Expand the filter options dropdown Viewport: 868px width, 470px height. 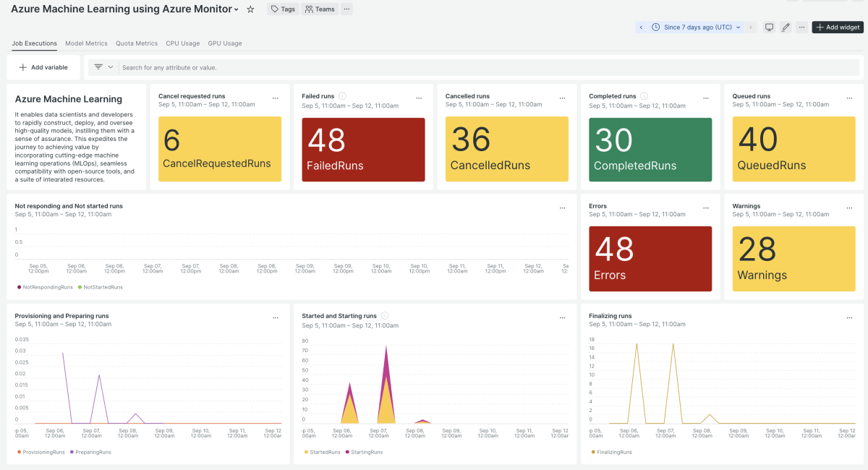click(x=111, y=67)
